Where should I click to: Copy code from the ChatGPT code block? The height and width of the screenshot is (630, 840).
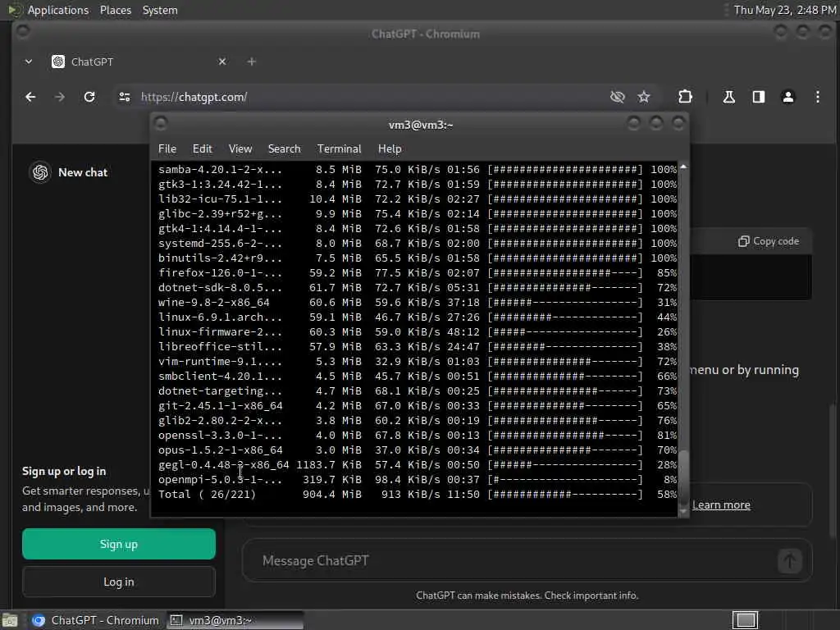point(769,241)
